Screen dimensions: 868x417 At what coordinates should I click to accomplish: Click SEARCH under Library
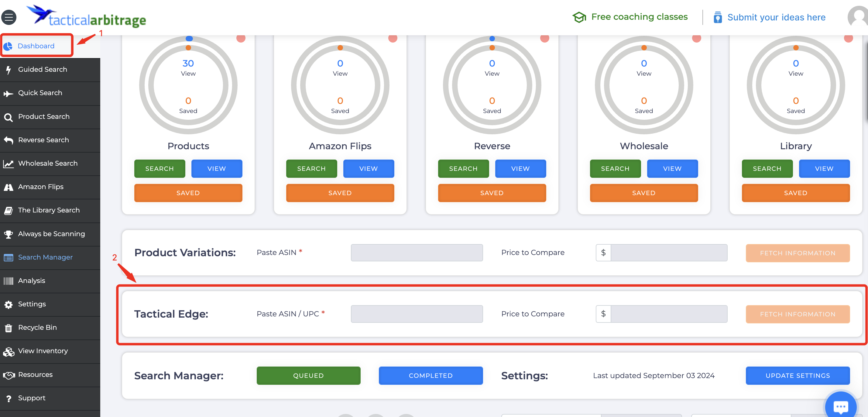click(x=767, y=169)
